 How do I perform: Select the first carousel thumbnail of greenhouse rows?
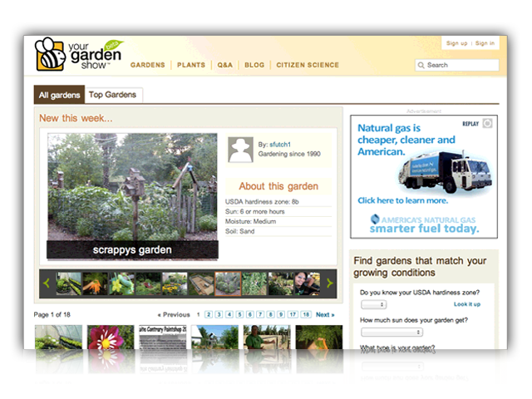point(68,283)
